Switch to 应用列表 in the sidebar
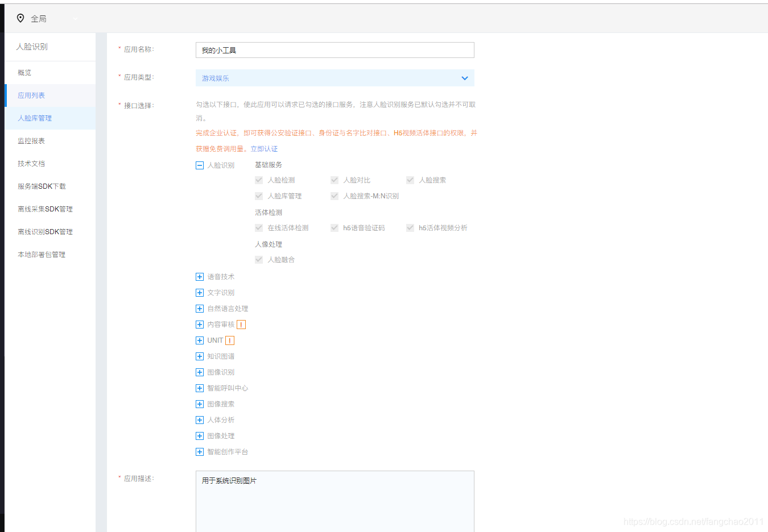This screenshot has width=768, height=532. coord(32,95)
